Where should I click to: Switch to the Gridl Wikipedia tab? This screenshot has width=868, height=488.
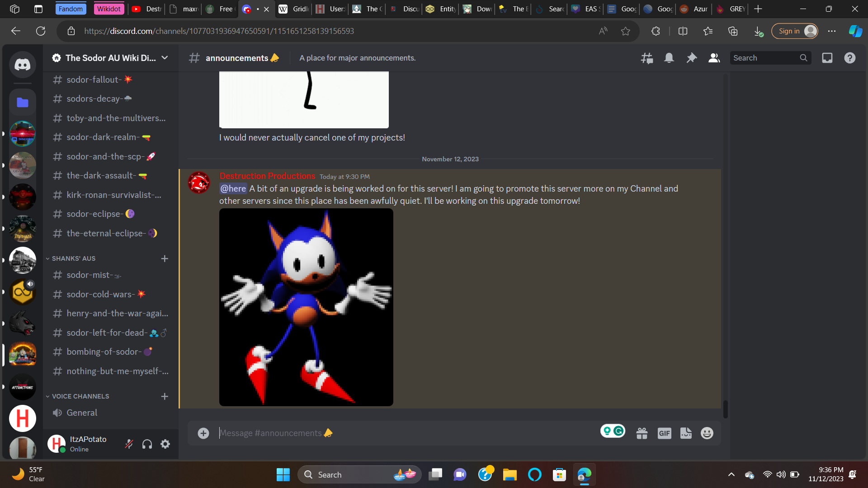click(293, 9)
